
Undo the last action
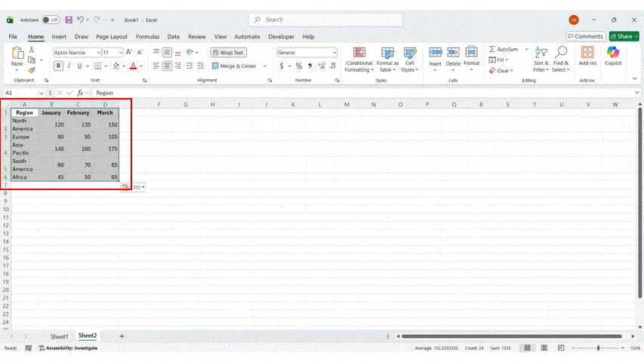coord(81,20)
